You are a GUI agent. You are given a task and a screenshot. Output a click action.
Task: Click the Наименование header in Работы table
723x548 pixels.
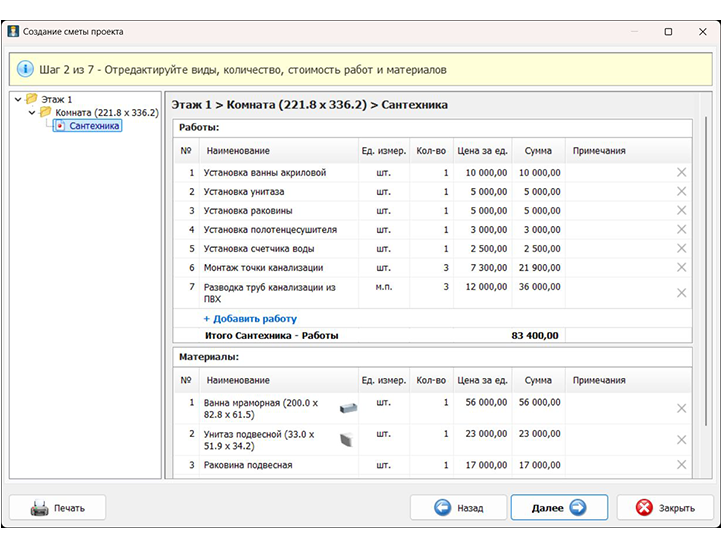[x=279, y=151]
